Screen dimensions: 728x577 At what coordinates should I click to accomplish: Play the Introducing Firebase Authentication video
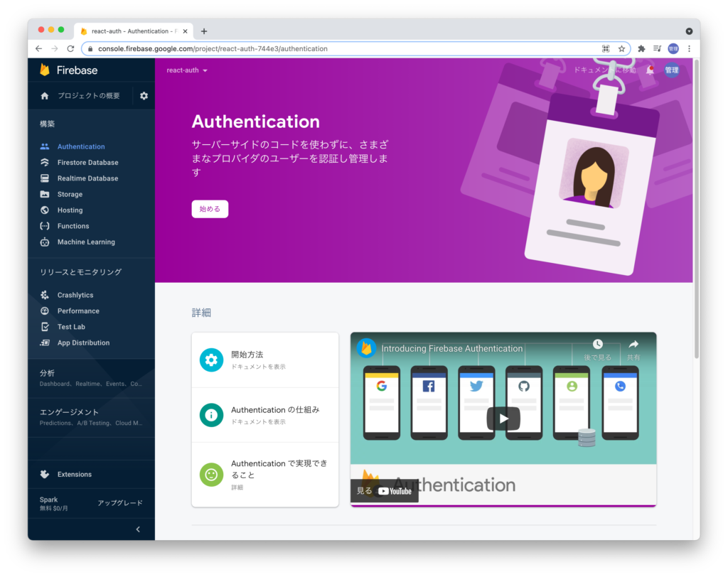(x=503, y=419)
